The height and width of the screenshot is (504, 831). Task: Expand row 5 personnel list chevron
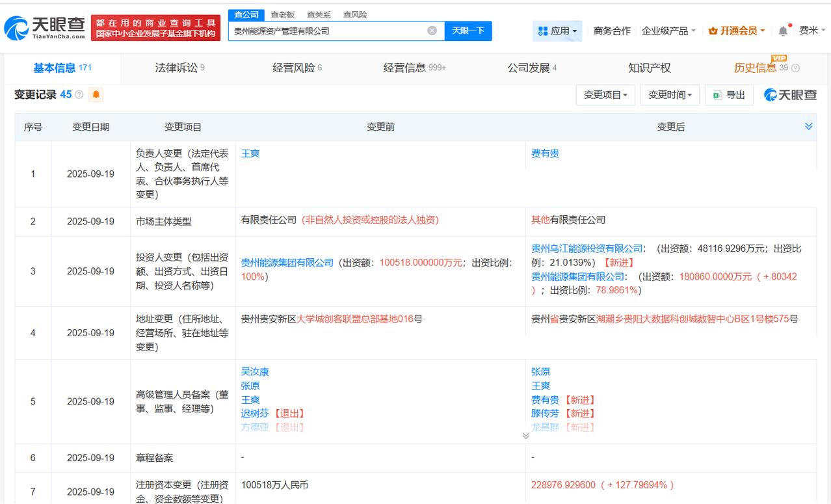point(525,435)
